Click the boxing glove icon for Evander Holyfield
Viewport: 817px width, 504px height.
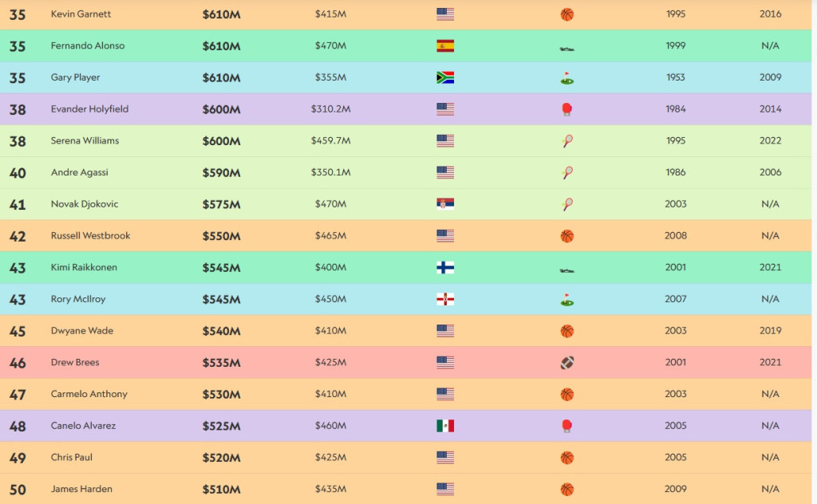(567, 109)
